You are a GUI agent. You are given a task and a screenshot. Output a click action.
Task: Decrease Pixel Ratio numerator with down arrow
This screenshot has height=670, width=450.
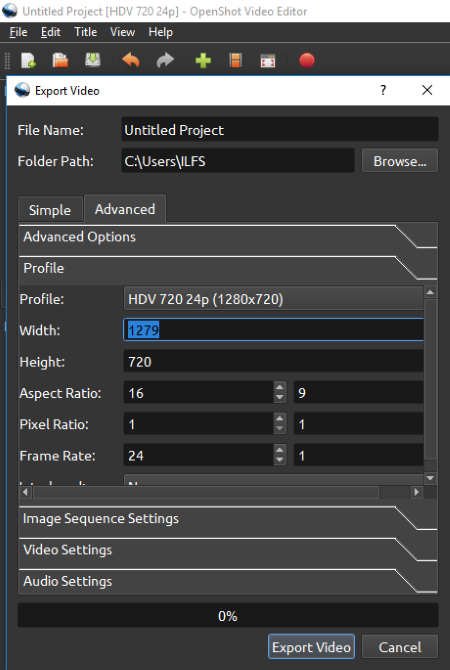279,429
